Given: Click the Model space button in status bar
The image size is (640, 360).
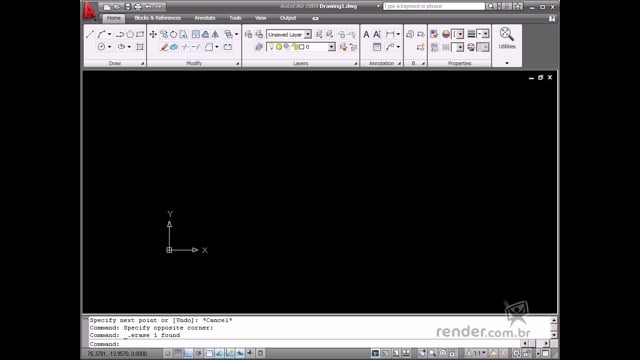Looking at the screenshot, I should 375,353.
